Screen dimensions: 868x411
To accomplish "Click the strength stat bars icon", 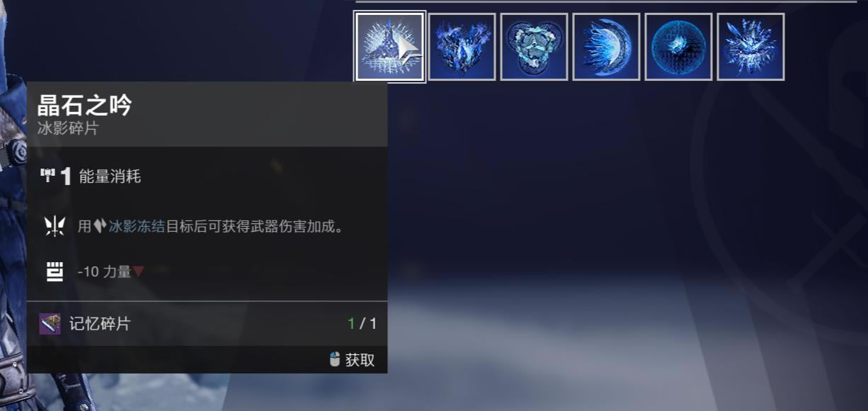I will click(55, 271).
